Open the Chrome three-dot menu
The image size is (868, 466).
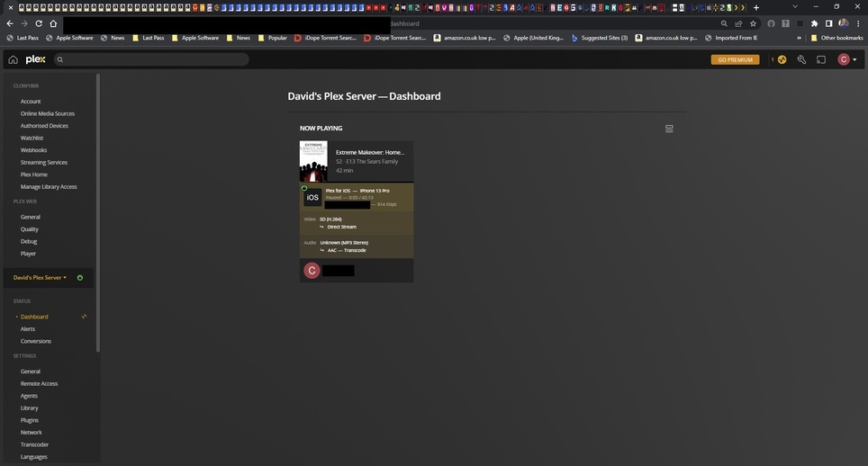pyautogui.click(x=858, y=23)
